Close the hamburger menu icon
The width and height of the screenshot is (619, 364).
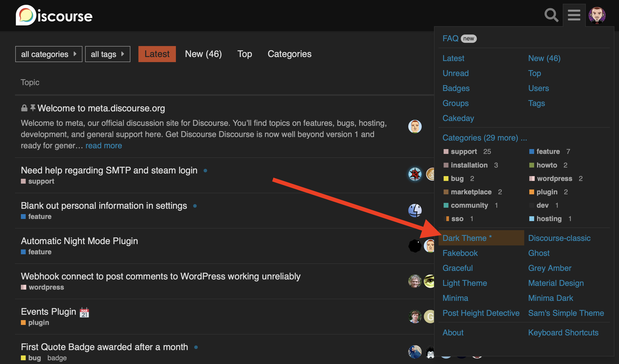[574, 15]
